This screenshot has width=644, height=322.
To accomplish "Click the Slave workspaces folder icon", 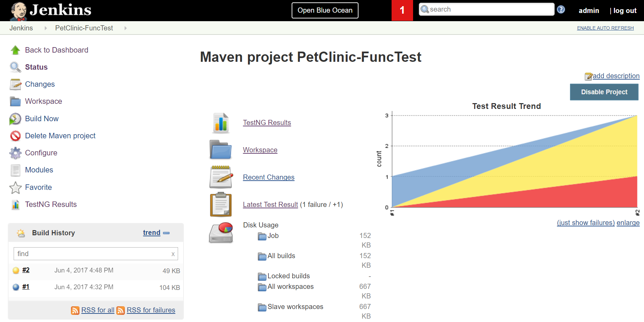I will (x=262, y=307).
